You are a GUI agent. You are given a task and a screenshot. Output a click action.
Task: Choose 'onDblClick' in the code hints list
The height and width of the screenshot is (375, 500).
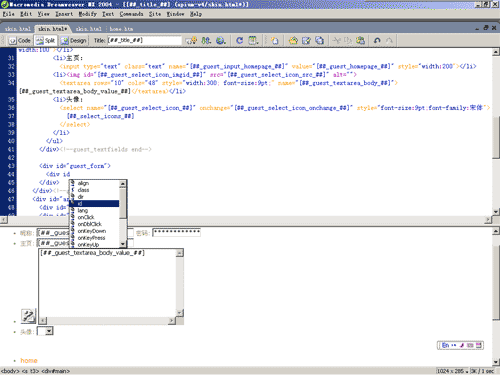90,224
